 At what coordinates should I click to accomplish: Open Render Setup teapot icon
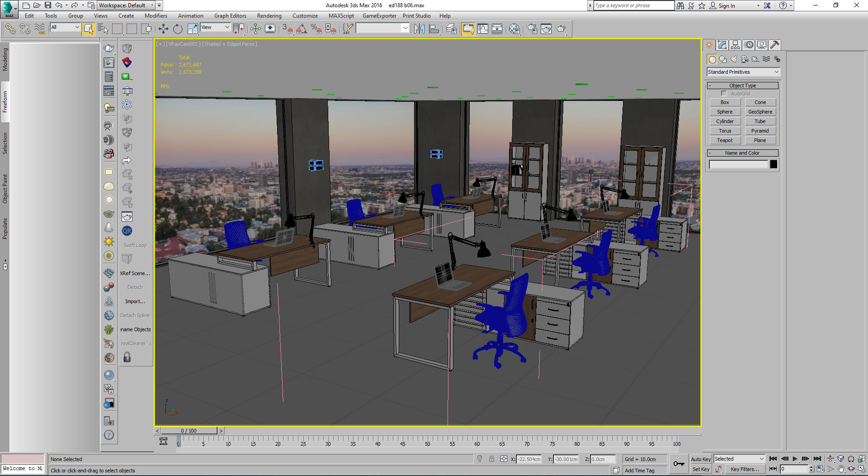tap(532, 29)
